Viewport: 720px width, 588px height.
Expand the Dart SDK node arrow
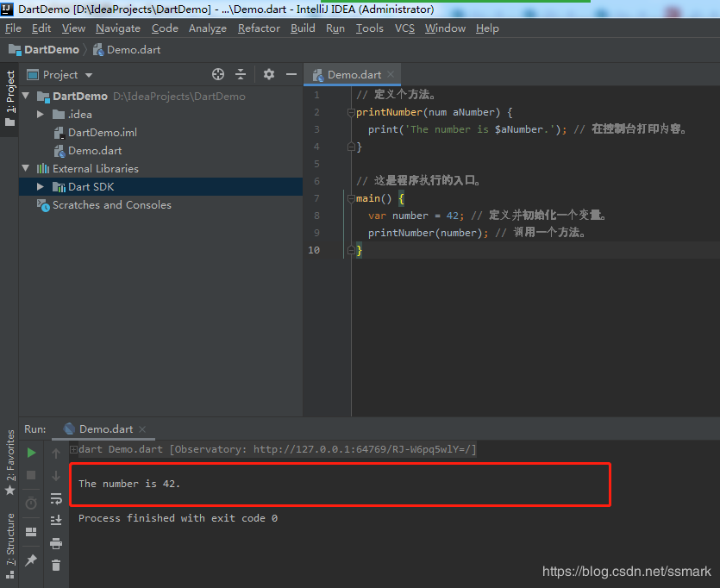click(41, 187)
